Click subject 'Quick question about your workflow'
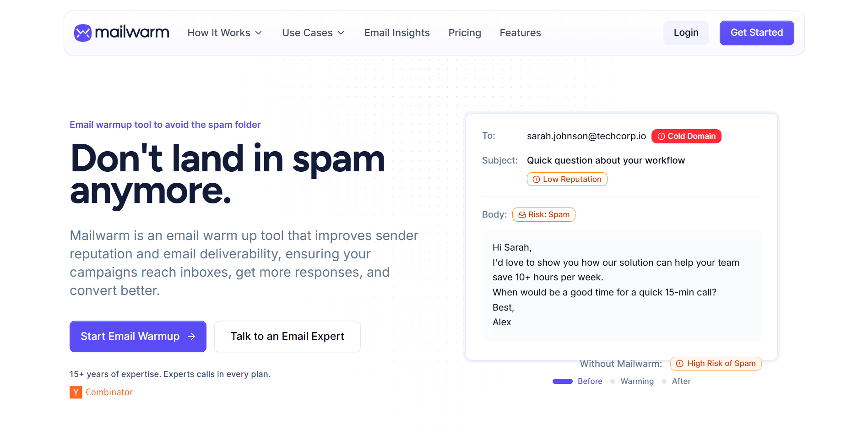Screen dimensions: 868x448 (x=606, y=160)
